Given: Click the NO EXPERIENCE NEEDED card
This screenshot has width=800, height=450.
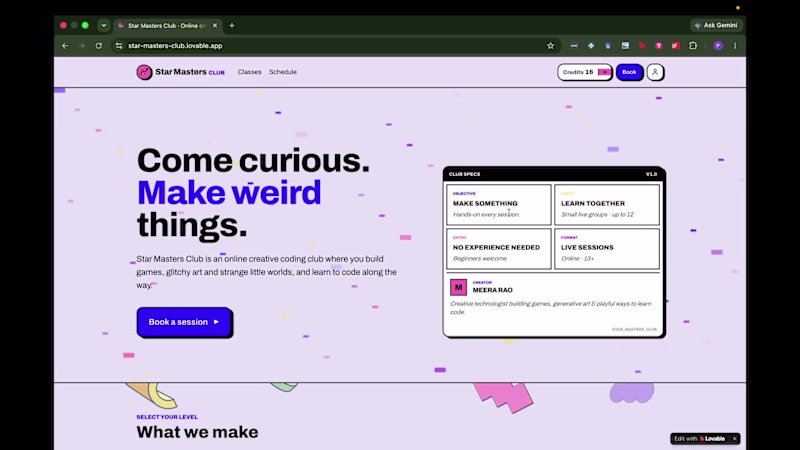Looking at the screenshot, I should tap(498, 248).
